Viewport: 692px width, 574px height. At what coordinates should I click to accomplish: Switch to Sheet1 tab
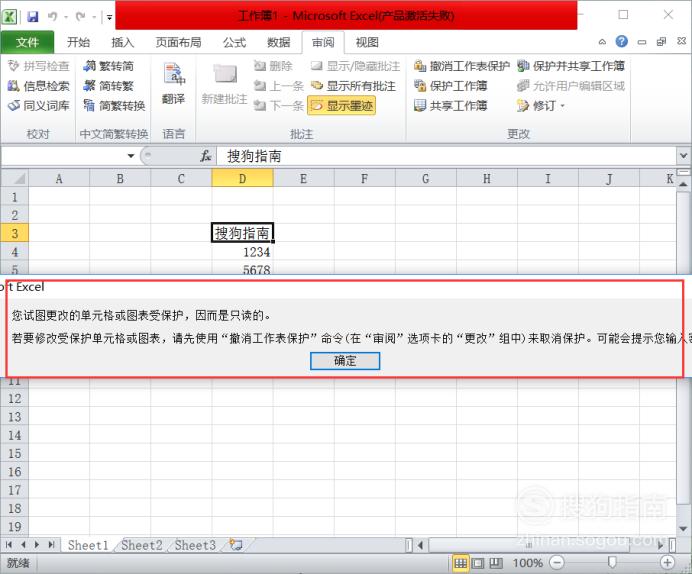88,545
